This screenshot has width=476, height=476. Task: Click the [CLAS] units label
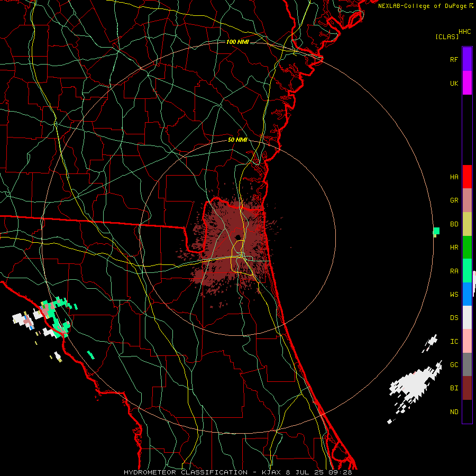[x=447, y=36]
